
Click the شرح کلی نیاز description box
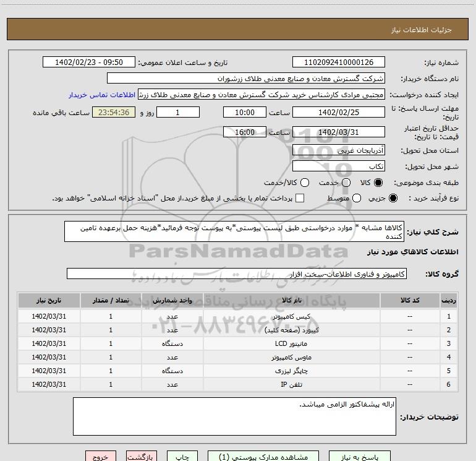[x=234, y=231]
